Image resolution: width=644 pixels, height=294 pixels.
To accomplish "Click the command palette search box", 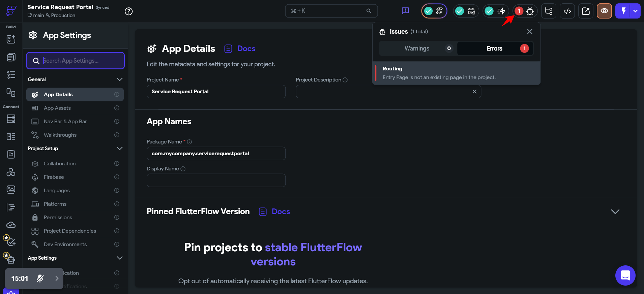I will coord(331,11).
